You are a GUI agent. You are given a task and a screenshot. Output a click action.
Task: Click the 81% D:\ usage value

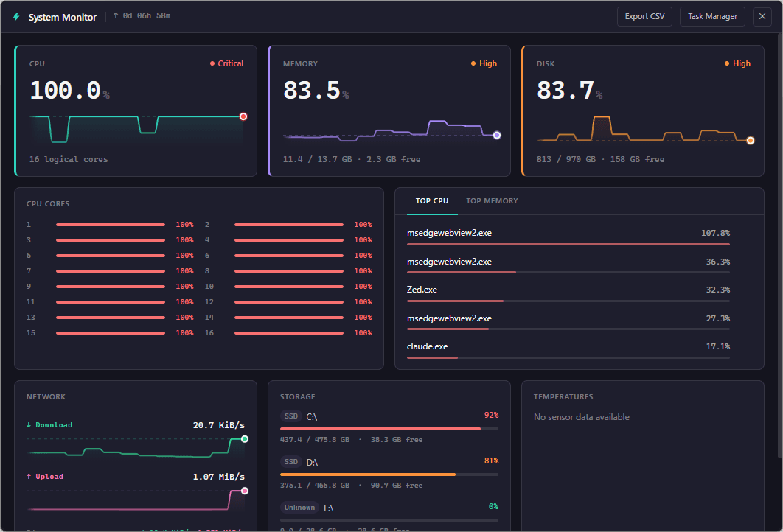tap(491, 461)
